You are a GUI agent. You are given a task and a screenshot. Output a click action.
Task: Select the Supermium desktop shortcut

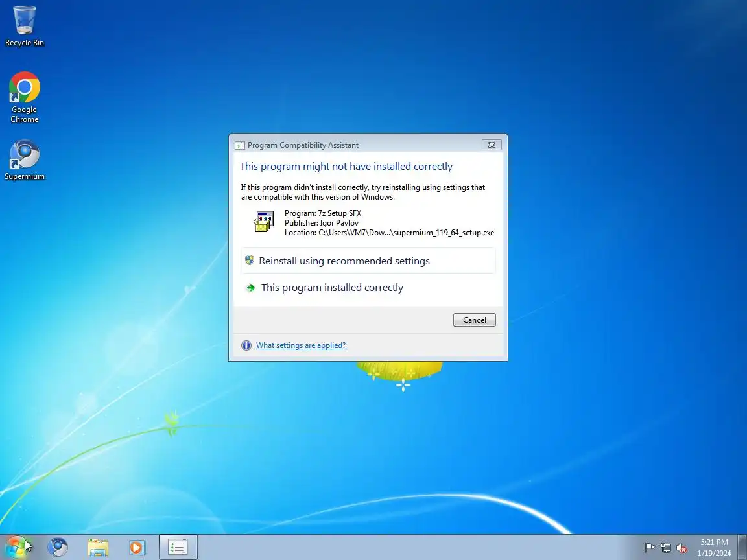pyautogui.click(x=24, y=160)
